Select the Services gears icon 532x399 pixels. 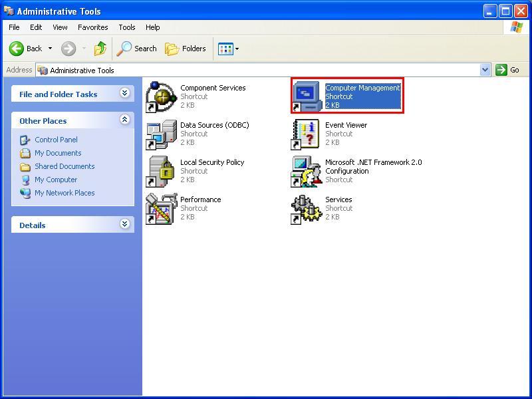(307, 209)
